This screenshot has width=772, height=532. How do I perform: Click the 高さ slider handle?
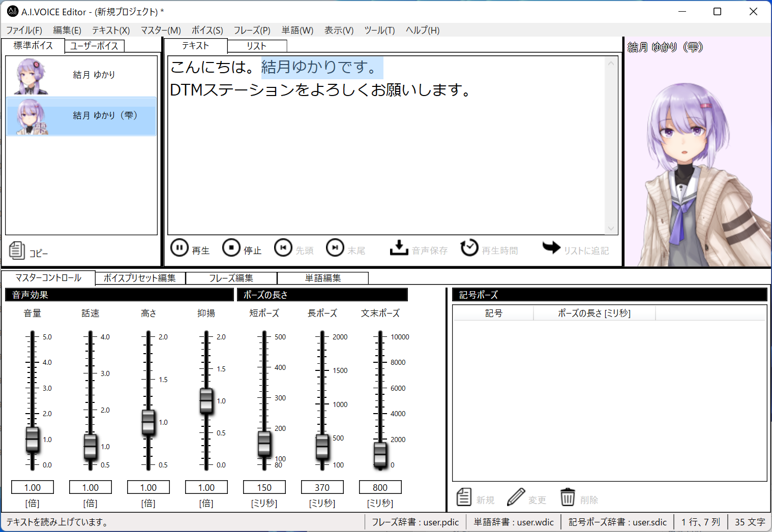(148, 422)
